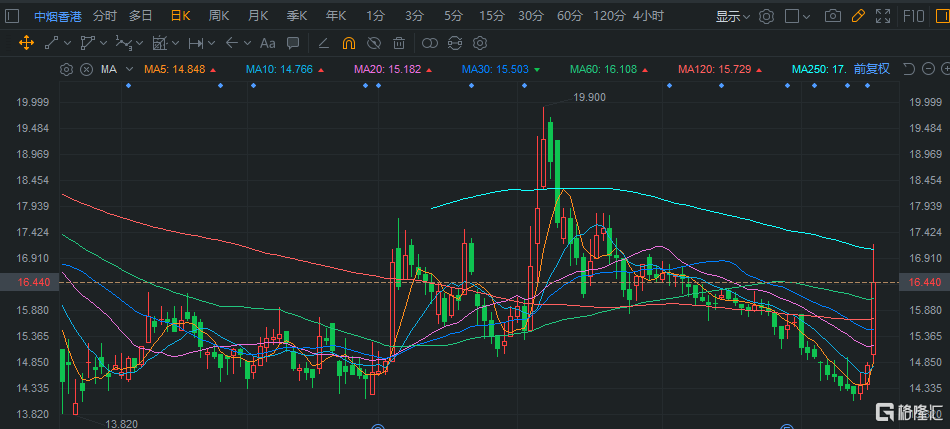Click the magnet snap tool icon

(x=349, y=43)
